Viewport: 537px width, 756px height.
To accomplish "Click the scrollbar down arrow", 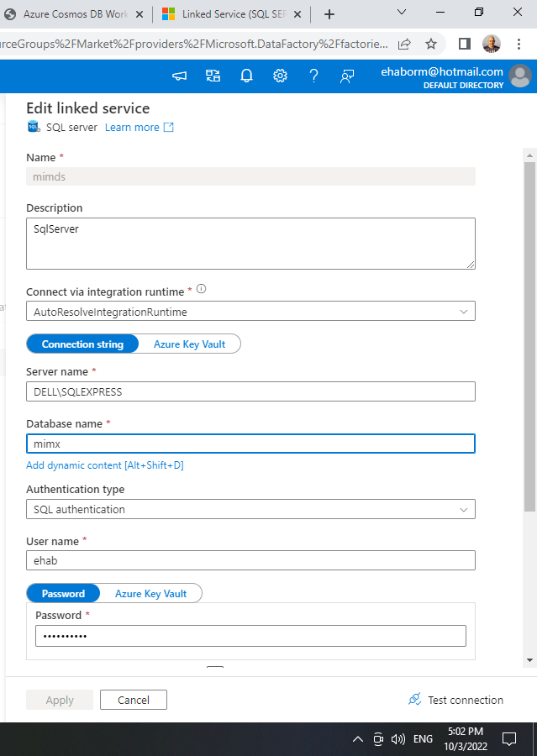I will (x=529, y=660).
